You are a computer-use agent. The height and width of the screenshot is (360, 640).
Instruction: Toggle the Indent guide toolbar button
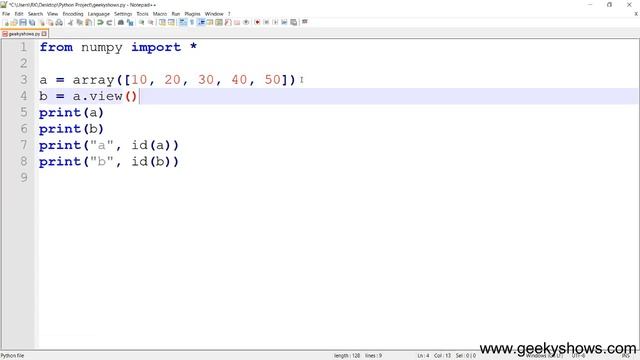pos(201,22)
